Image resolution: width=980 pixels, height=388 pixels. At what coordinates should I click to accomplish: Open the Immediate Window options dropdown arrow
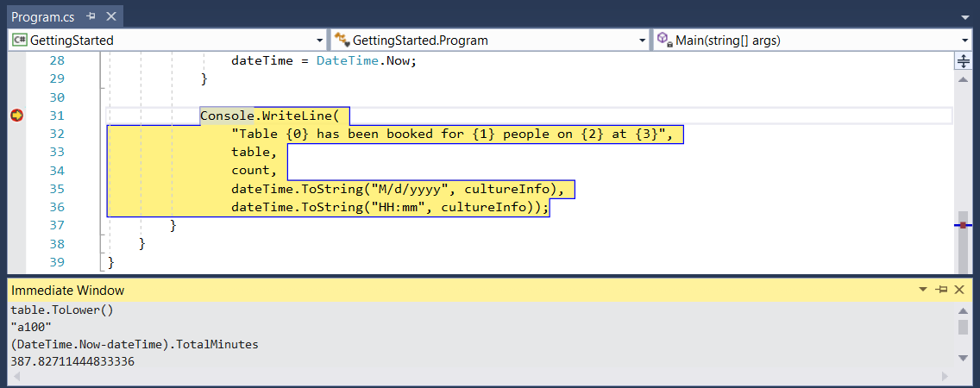click(923, 290)
